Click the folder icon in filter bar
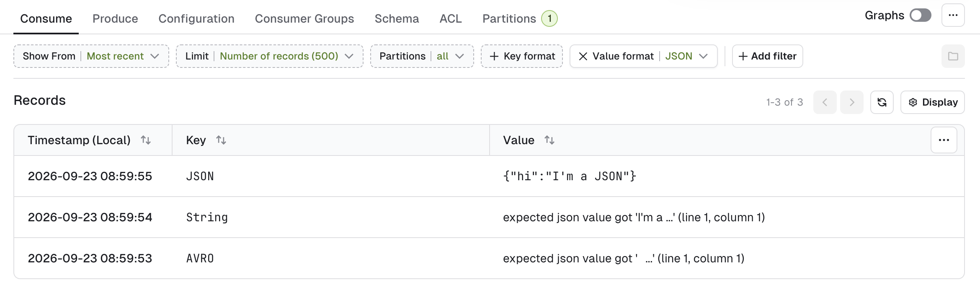 click(x=953, y=56)
